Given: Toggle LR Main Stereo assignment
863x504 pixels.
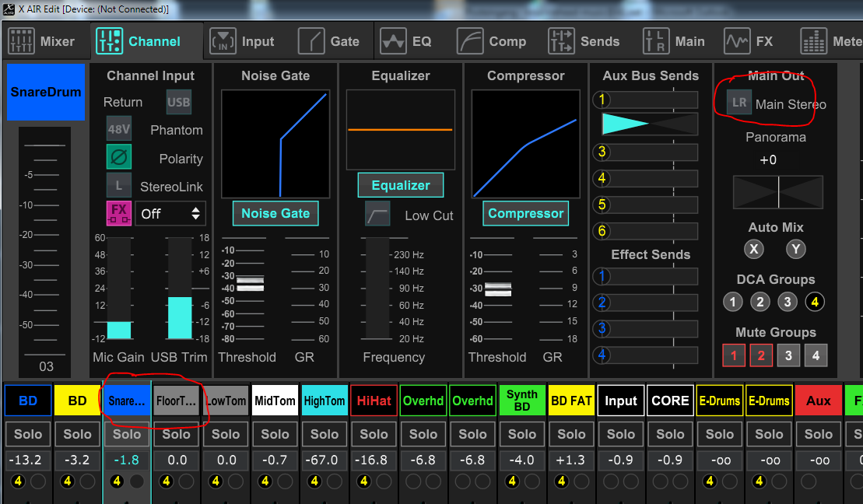Looking at the screenshot, I should tap(739, 103).
